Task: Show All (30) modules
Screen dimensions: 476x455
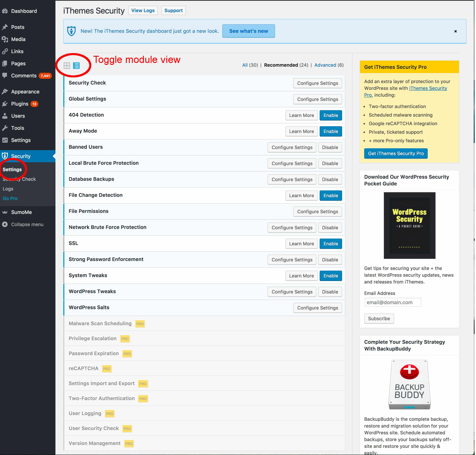Action: (x=250, y=65)
